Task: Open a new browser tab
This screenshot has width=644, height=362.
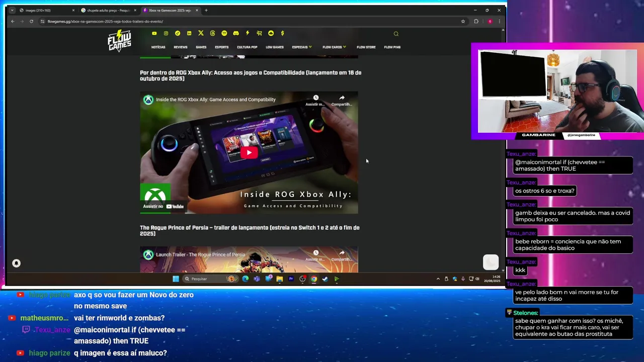Action: pos(206,10)
